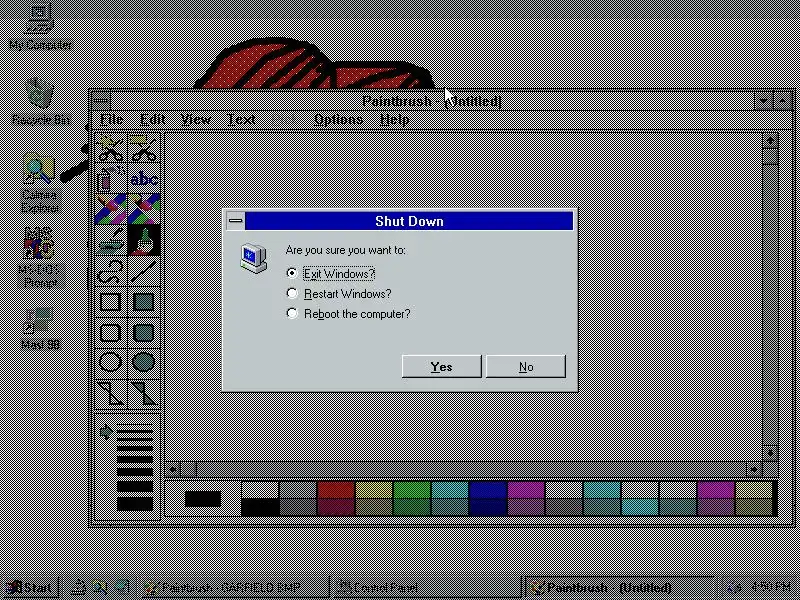
Task: Select the Scissors free-form cutout tool
Action: [111, 148]
